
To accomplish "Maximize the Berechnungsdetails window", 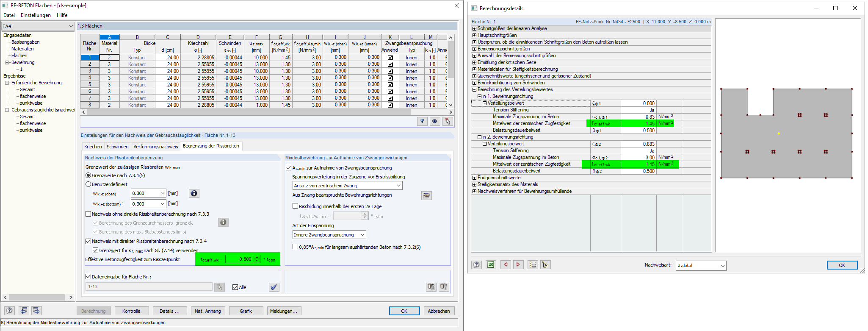I will [835, 8].
